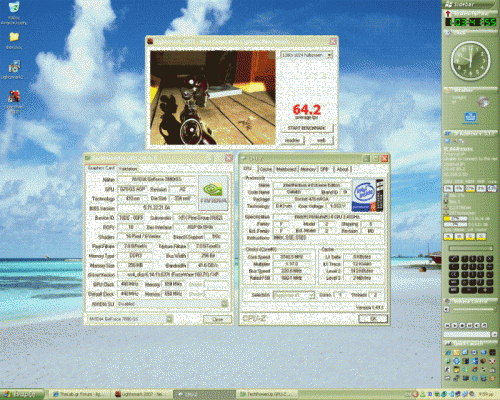Image resolution: width=500 pixels, height=400 pixels.
Task: Open the Memory tab in CPU-Z
Action: 308,169
